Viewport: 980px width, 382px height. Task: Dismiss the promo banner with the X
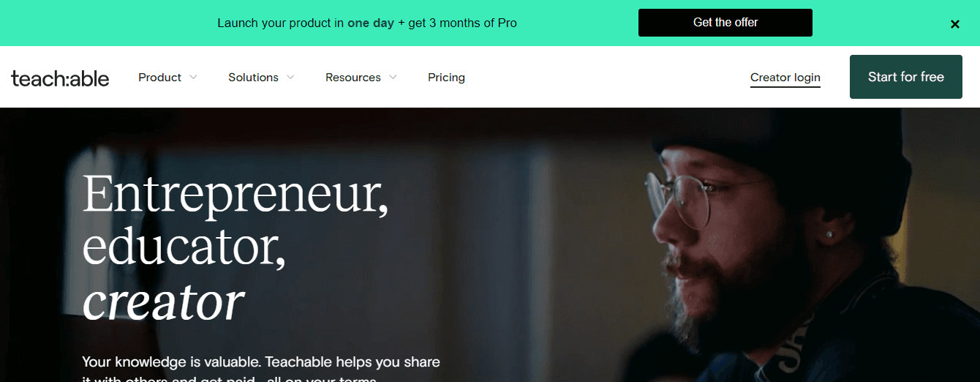click(954, 24)
